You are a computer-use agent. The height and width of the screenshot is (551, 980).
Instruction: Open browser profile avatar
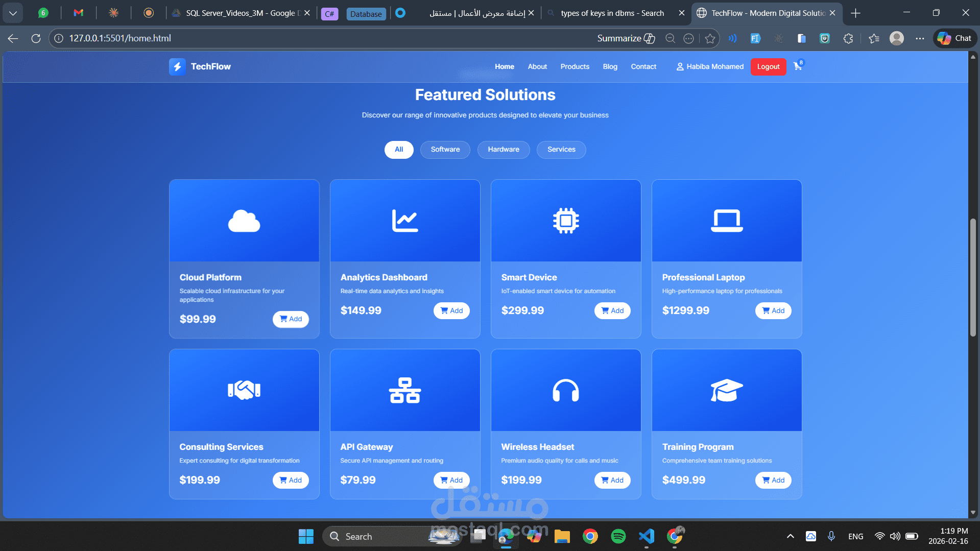point(897,38)
